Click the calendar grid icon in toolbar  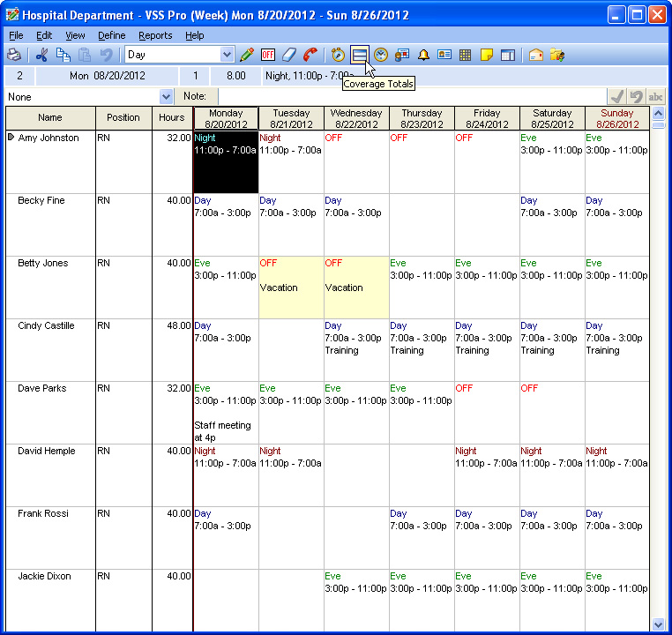click(466, 55)
